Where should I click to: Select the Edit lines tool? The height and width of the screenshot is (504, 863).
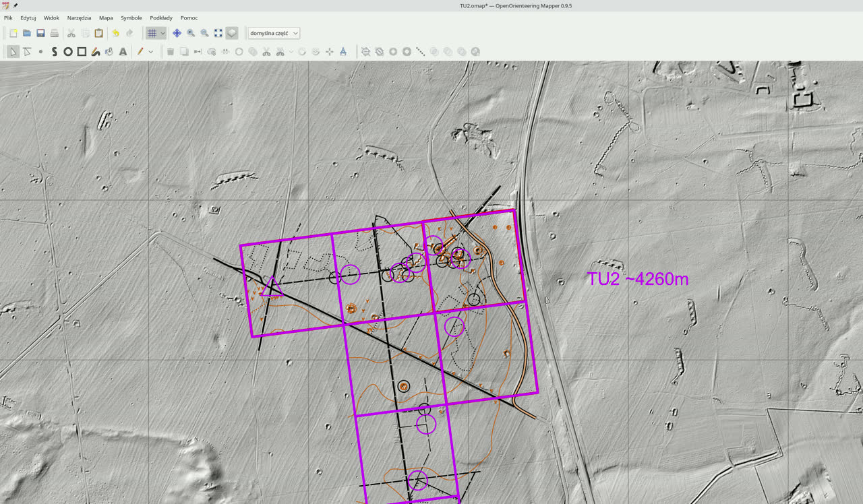tap(27, 51)
